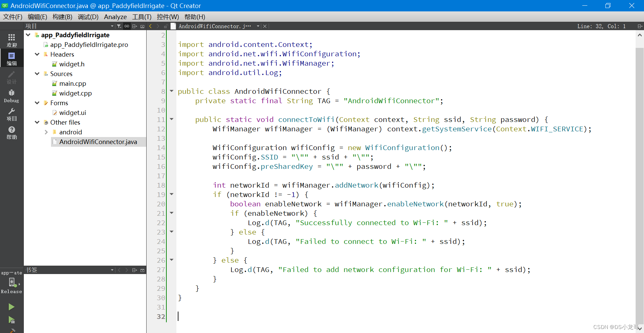
Task: Go forward in editor navigation history
Action: pos(158,26)
